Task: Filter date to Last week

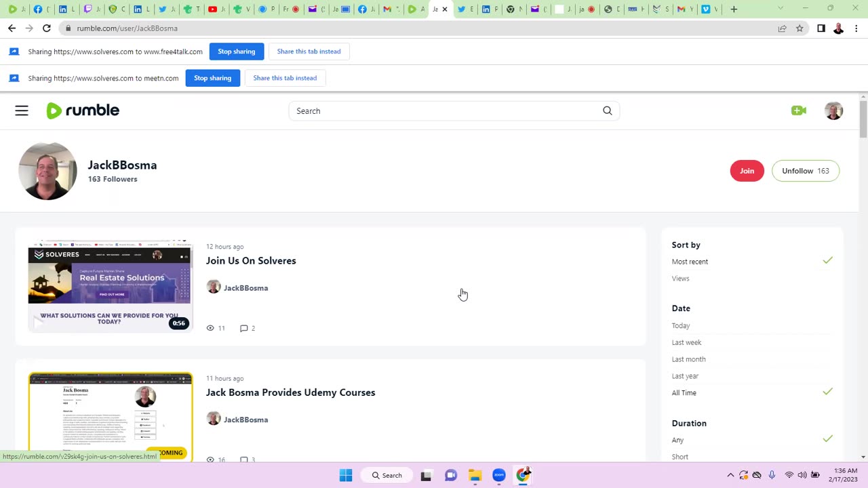Action: [x=686, y=342]
